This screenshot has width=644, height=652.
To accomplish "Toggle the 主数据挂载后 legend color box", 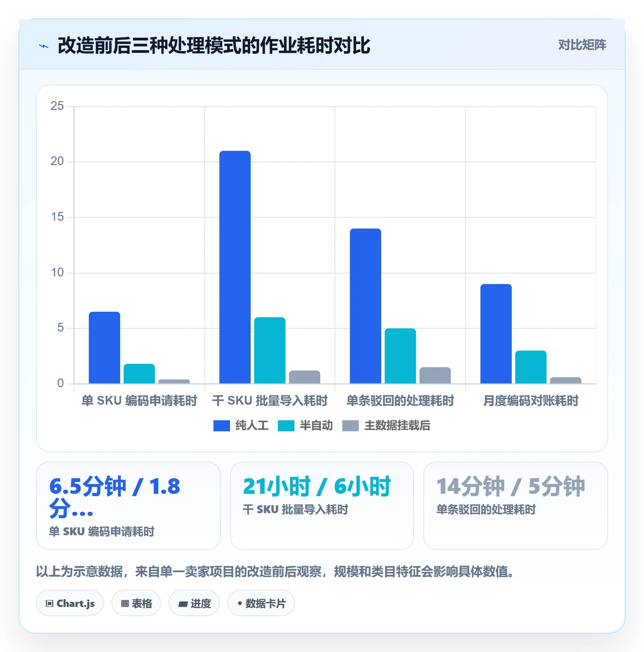I will (x=351, y=426).
